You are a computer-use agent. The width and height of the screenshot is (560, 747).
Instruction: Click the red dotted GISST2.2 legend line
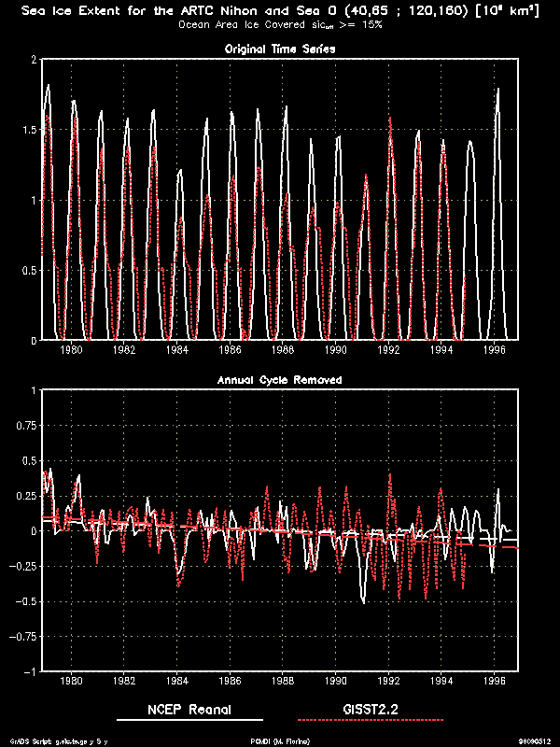pos(370,721)
